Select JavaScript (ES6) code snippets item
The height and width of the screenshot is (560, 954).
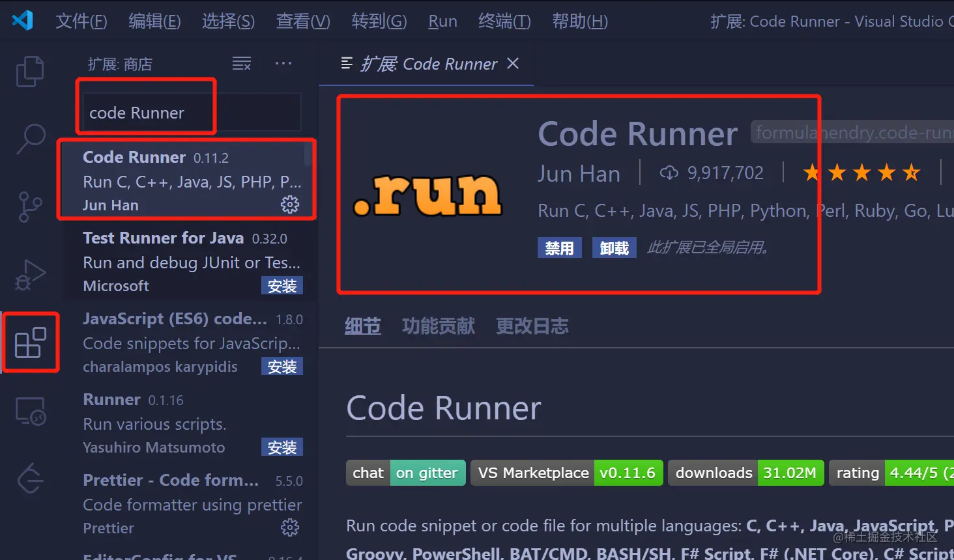click(190, 342)
